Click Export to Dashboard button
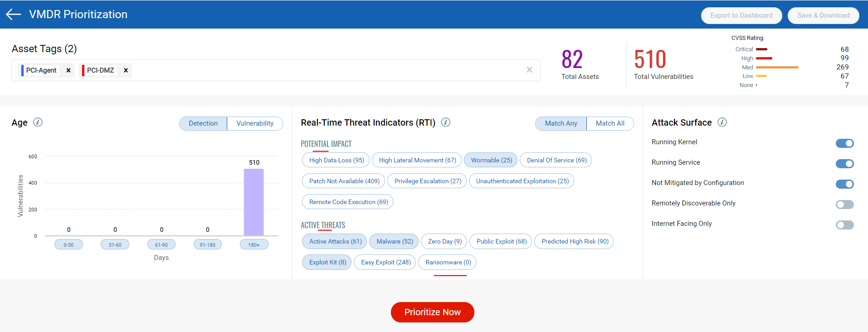The width and height of the screenshot is (868, 332). tap(741, 15)
